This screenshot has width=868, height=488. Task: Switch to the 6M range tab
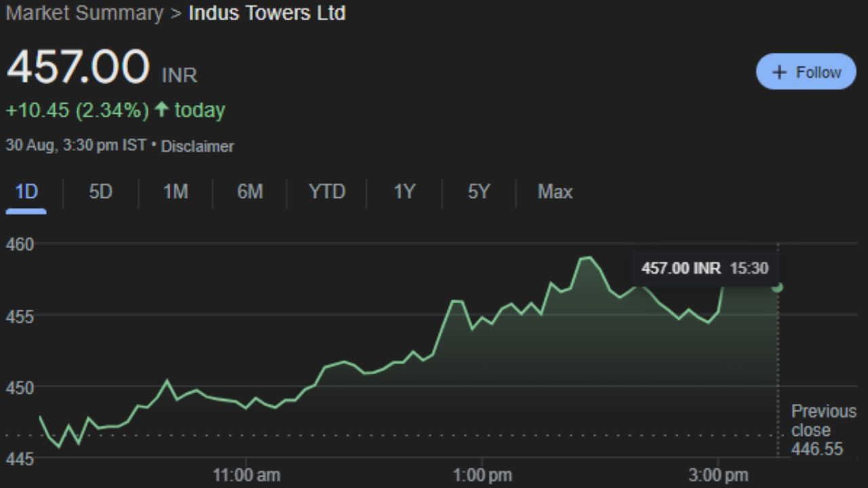[250, 192]
